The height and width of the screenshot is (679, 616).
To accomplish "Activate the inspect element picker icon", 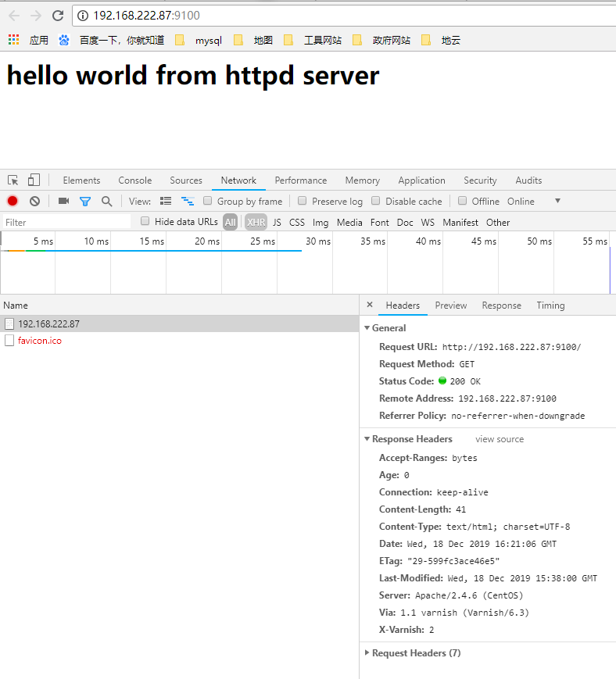I will [x=13, y=180].
